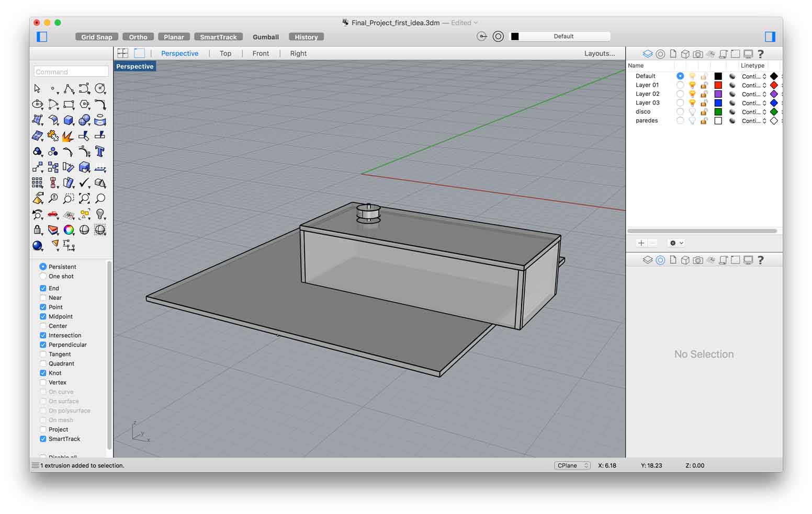Click the padlock Lock objects tool

pyautogui.click(x=37, y=230)
